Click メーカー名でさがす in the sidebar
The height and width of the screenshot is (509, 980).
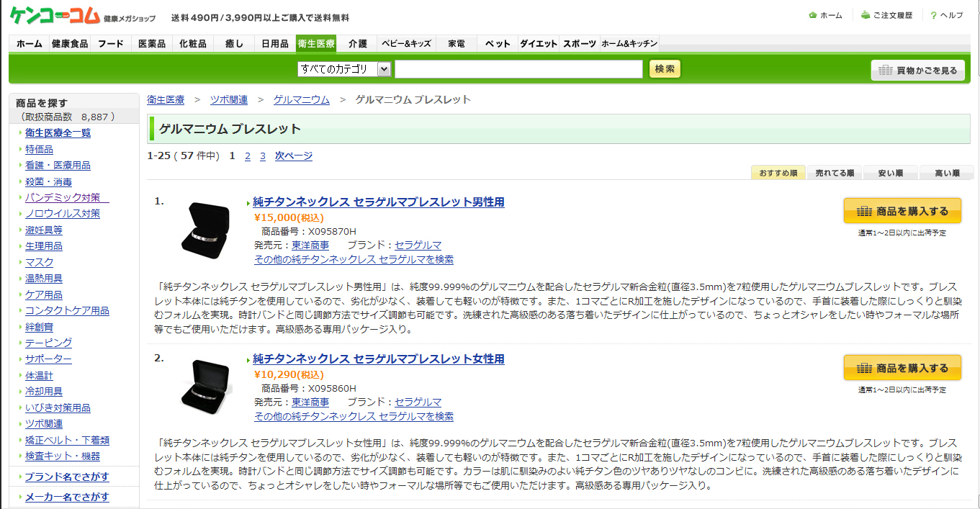(x=67, y=497)
